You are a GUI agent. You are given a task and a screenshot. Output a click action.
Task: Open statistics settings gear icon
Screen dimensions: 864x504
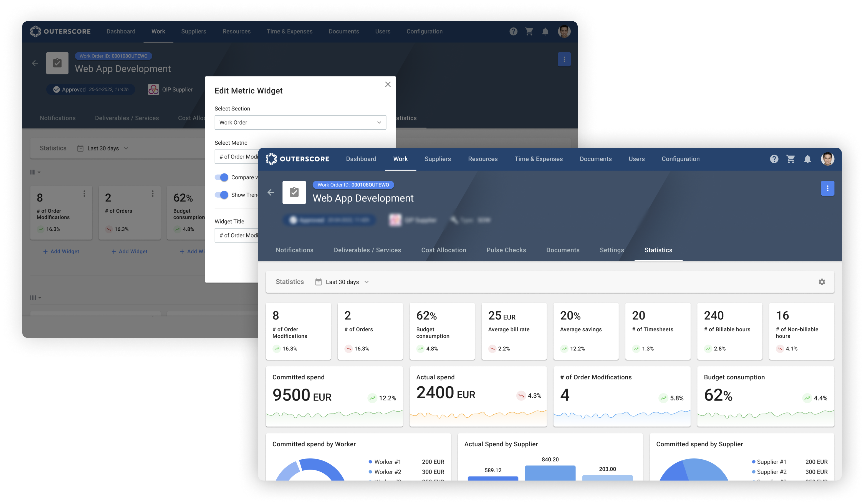coord(822,282)
